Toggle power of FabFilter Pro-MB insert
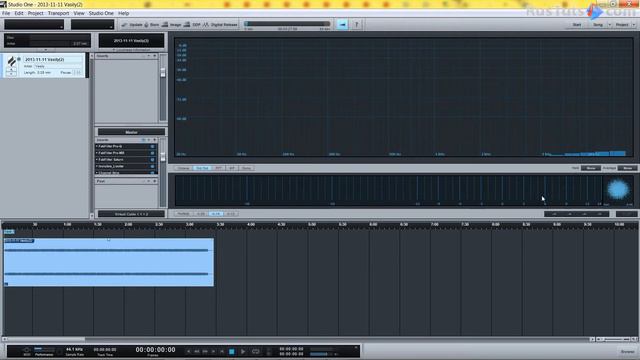Image resolution: width=640 pixels, height=360 pixels. click(152, 153)
